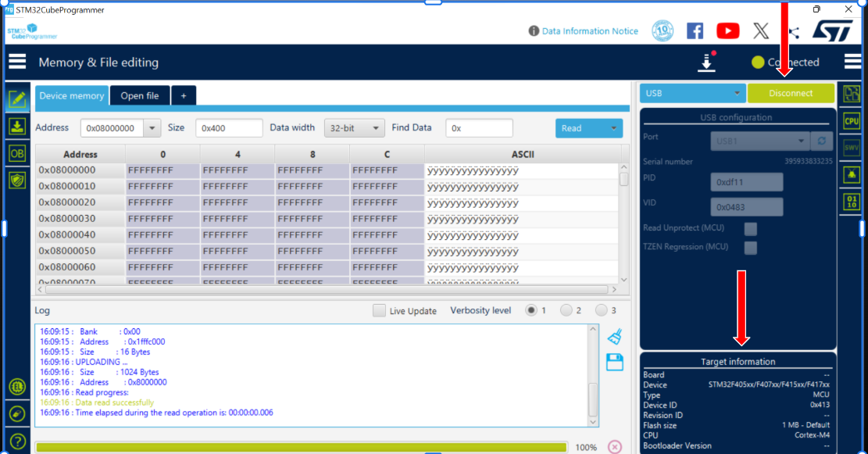868x454 pixels.
Task: Expand the Data width 32-bit dropdown
Action: pyautogui.click(x=355, y=128)
